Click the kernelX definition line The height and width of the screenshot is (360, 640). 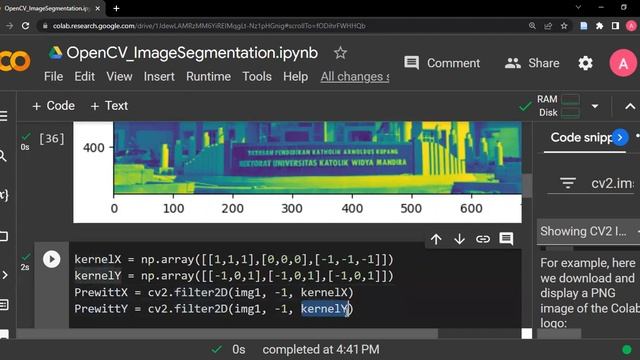pos(234,260)
